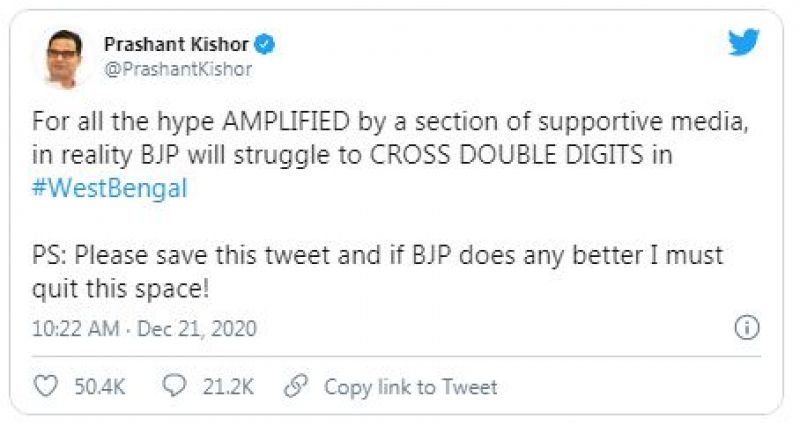Click the 'quit this space!' line

pos(121,288)
